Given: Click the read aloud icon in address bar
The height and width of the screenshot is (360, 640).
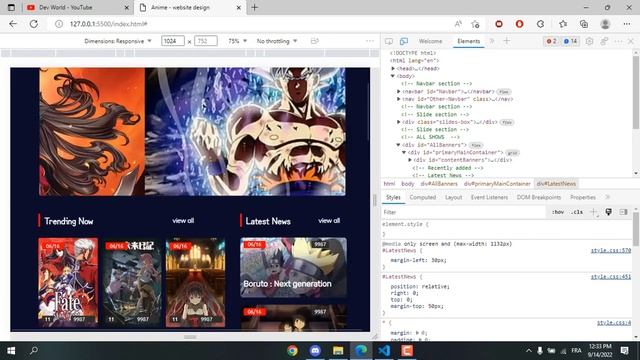Looking at the screenshot, I should pyautogui.click(x=458, y=24).
